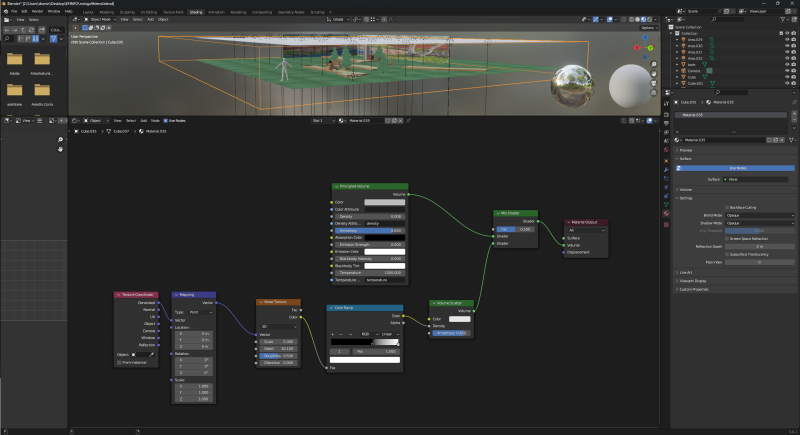Toggle Use Nodes checkbox in node editor header

point(165,121)
